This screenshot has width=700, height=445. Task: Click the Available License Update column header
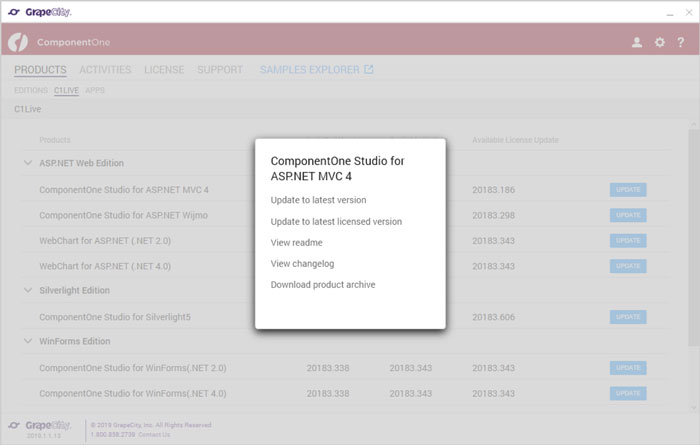click(515, 140)
